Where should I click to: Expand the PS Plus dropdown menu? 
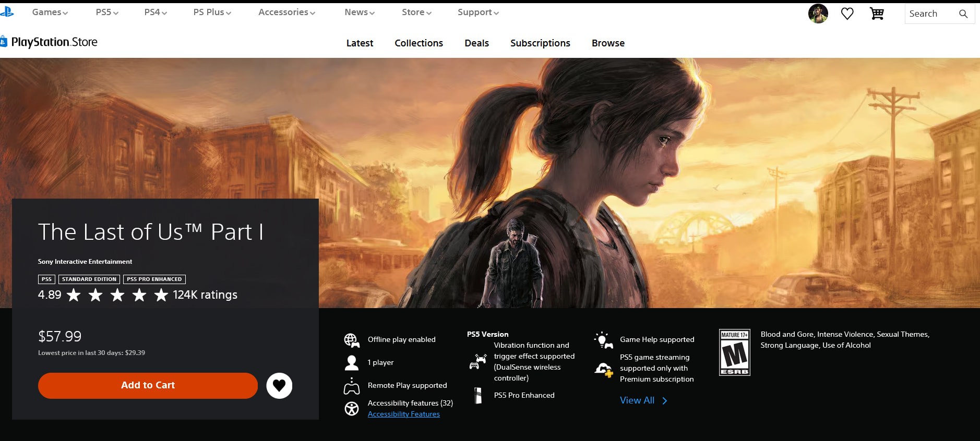(212, 12)
